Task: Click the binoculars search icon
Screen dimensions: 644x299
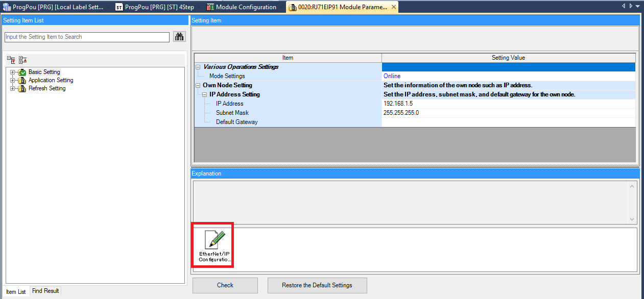Action: tap(179, 37)
